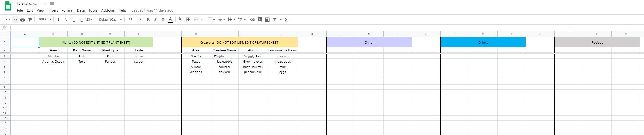Toggle bold formatting

pos(148,20)
